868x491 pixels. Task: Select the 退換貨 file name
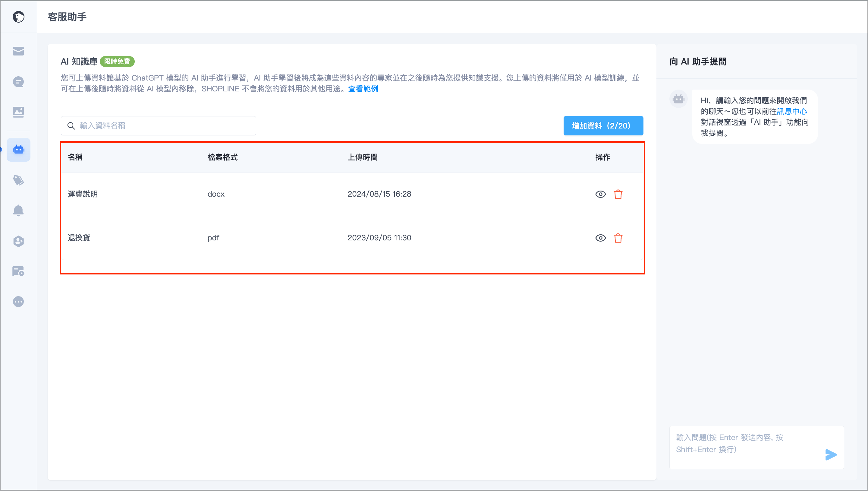pos(79,238)
